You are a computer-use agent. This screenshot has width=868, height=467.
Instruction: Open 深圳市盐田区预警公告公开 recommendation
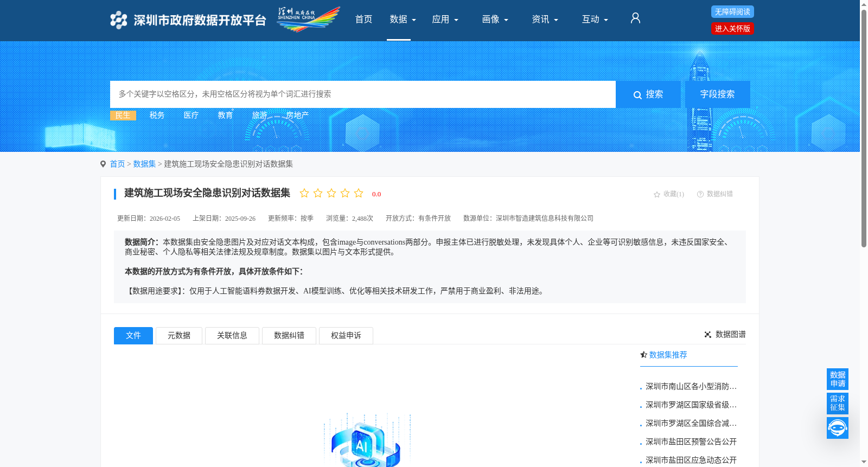click(x=691, y=442)
